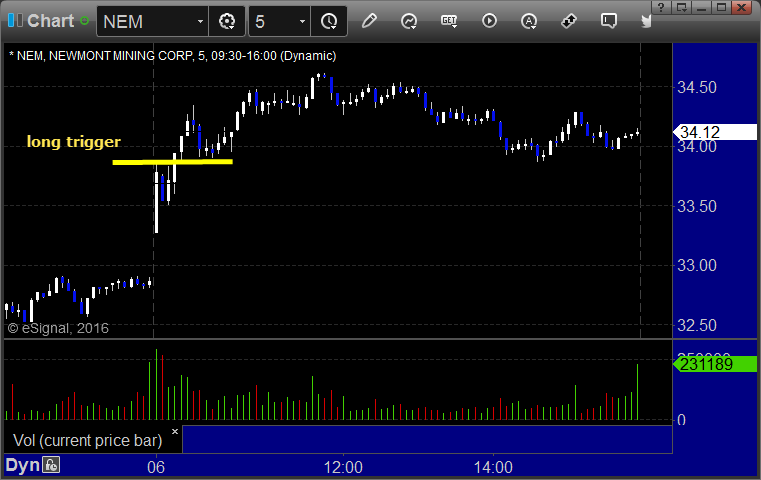Click the Chart window title label

pyautogui.click(x=50, y=21)
